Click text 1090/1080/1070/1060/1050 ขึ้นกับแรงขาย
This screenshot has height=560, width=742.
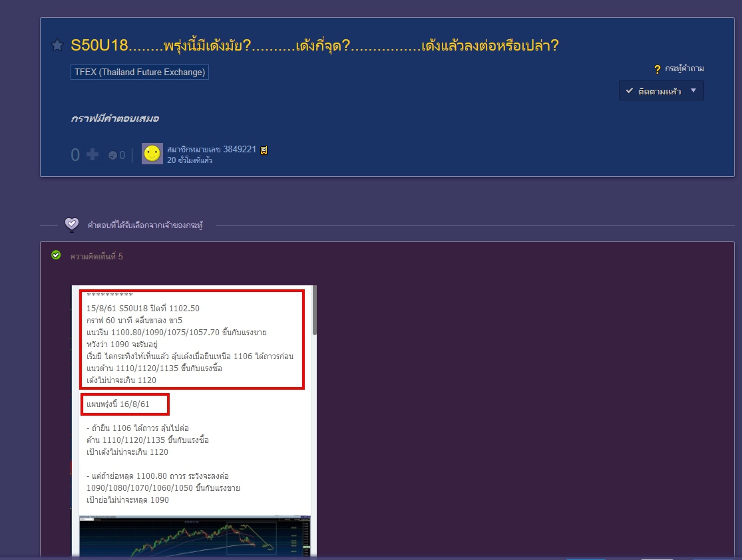pos(163,488)
